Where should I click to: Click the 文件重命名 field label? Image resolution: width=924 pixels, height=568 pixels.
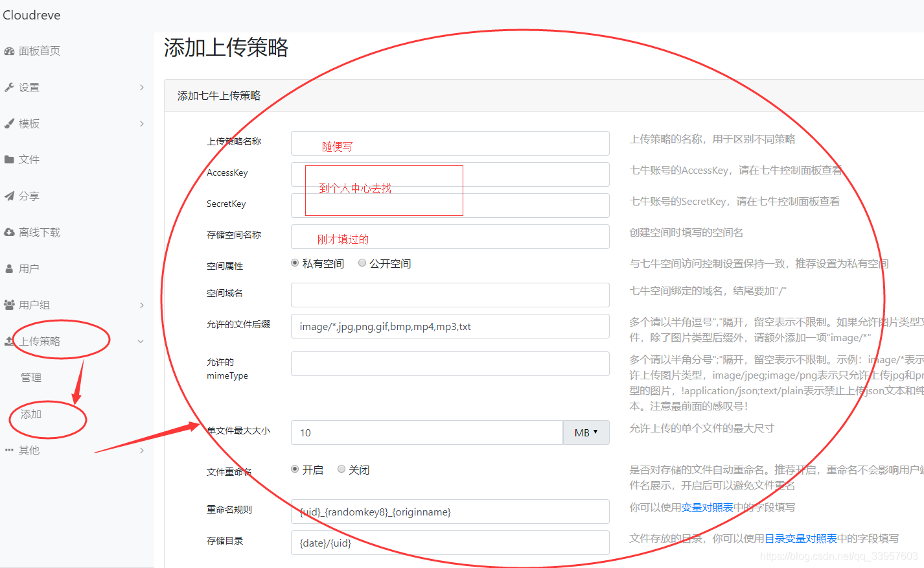(x=229, y=472)
